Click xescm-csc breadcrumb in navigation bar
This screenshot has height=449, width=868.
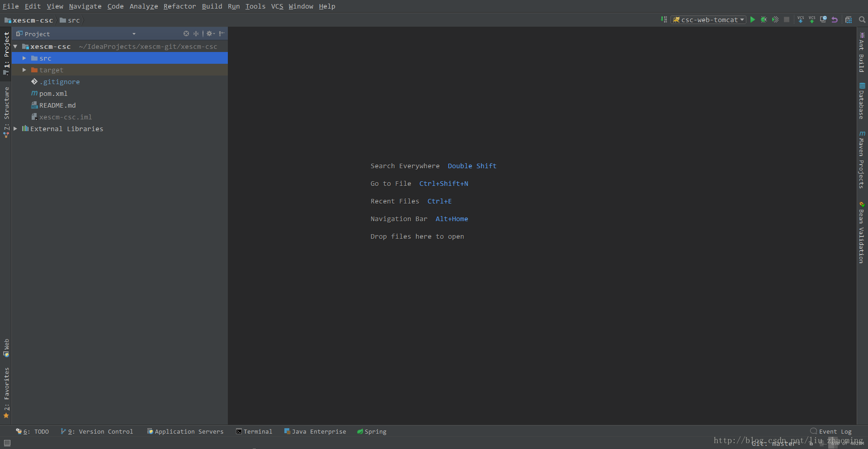click(28, 20)
